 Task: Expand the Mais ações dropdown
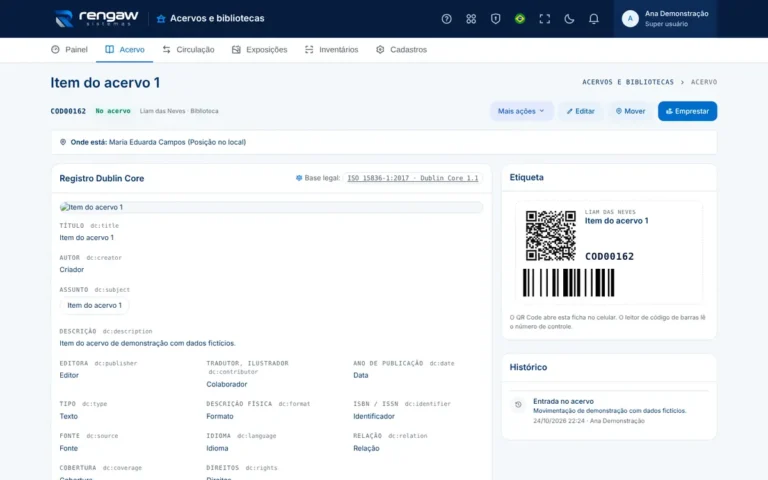click(521, 111)
